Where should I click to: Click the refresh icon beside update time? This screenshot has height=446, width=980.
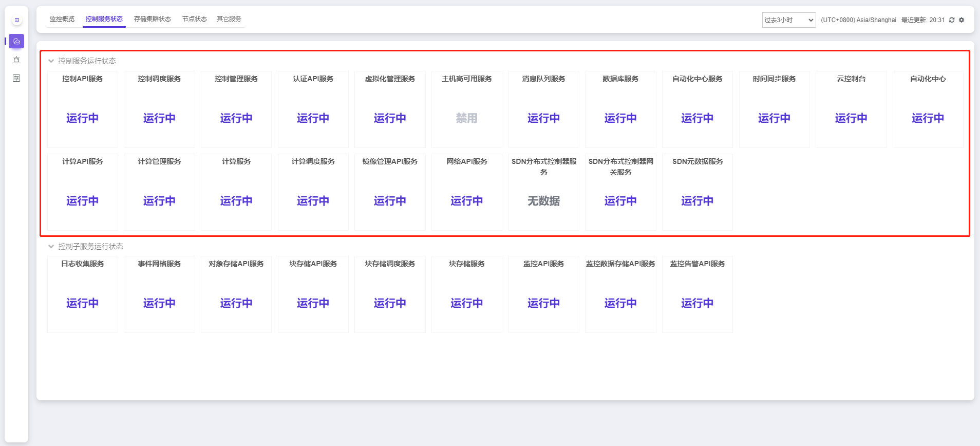952,20
